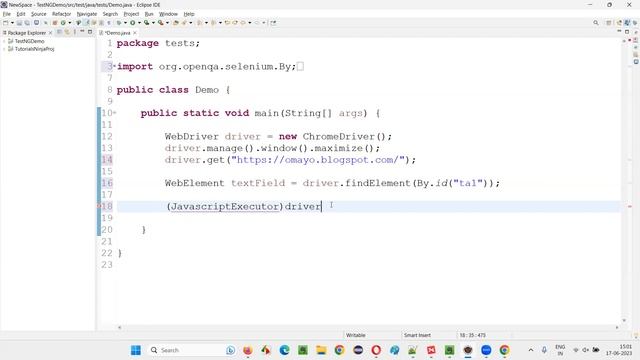Click the ChromeDriver text on line 12
Image resolution: width=640 pixels, height=360 pixels.
click(338, 136)
